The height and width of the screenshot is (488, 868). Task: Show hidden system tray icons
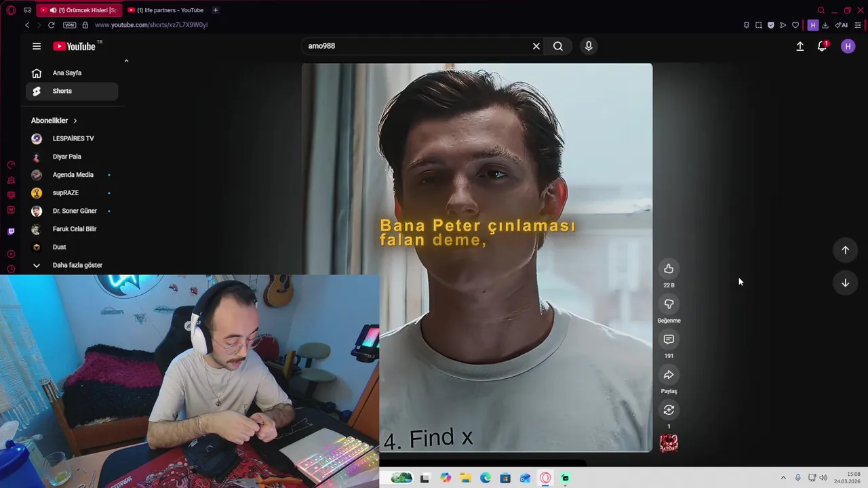click(x=783, y=478)
